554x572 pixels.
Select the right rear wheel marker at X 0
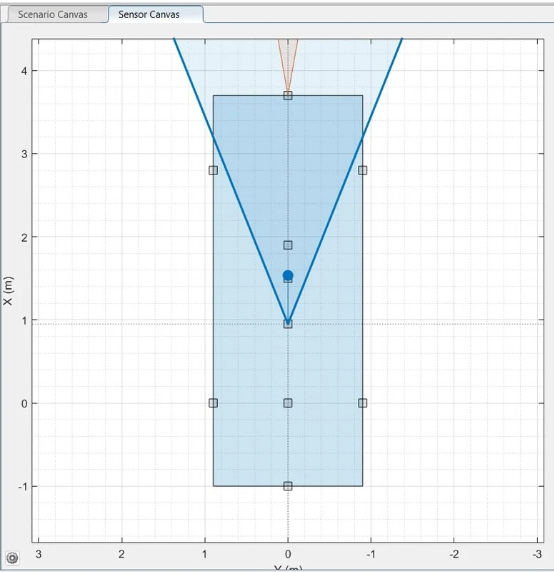tap(363, 403)
